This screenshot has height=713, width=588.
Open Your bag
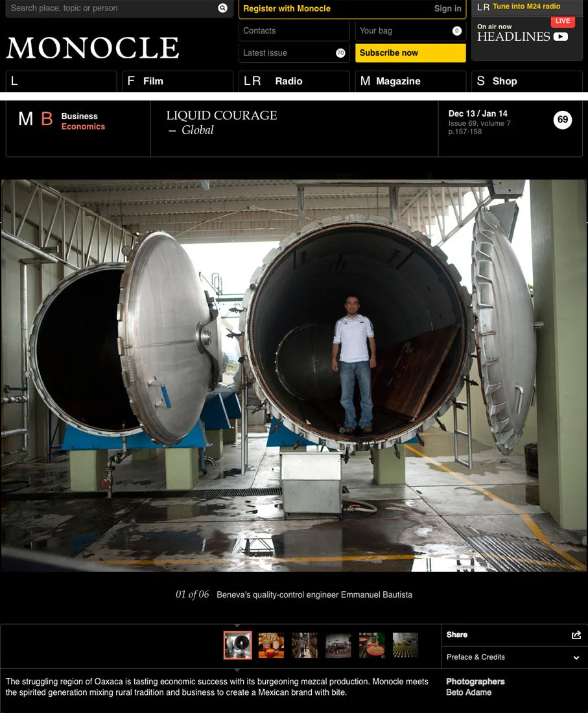pos(410,30)
